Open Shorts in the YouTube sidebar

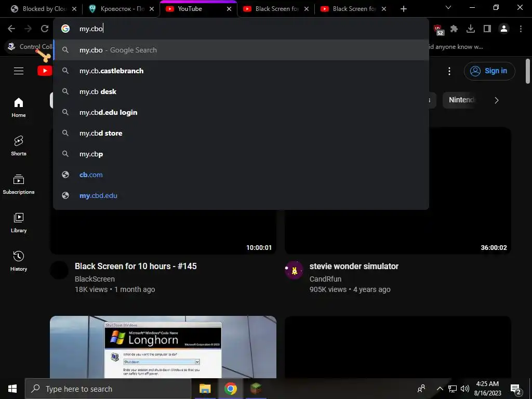click(19, 146)
